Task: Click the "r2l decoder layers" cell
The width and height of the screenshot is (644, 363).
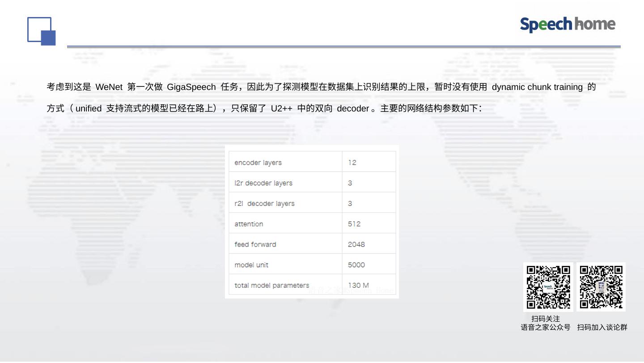Action: coord(285,203)
